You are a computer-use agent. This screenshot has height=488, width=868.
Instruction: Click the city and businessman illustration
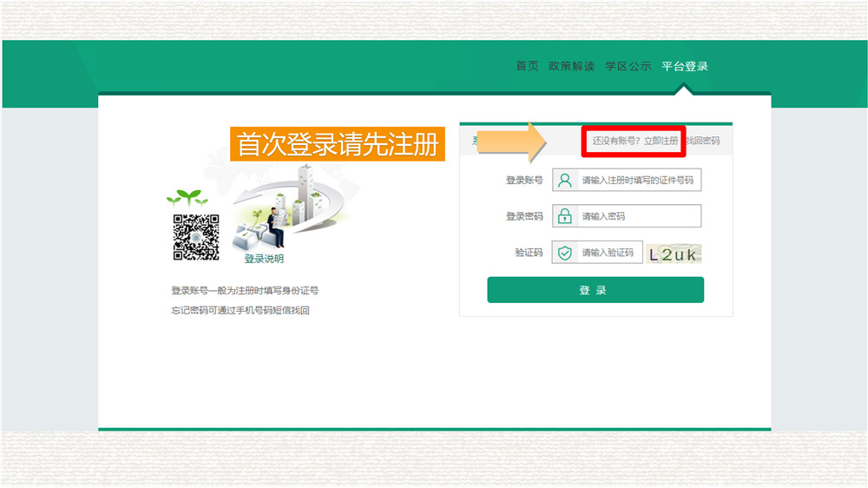pyautogui.click(x=286, y=208)
